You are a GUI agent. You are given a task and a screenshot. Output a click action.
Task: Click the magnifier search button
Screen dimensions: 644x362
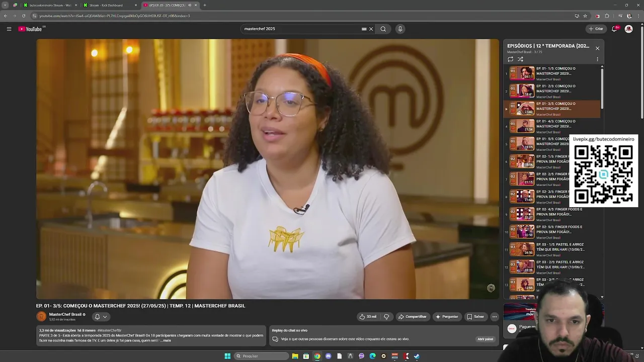pos(383,29)
